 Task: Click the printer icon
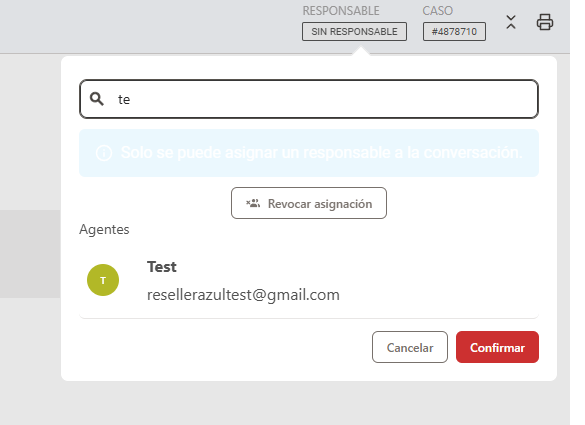pos(545,22)
